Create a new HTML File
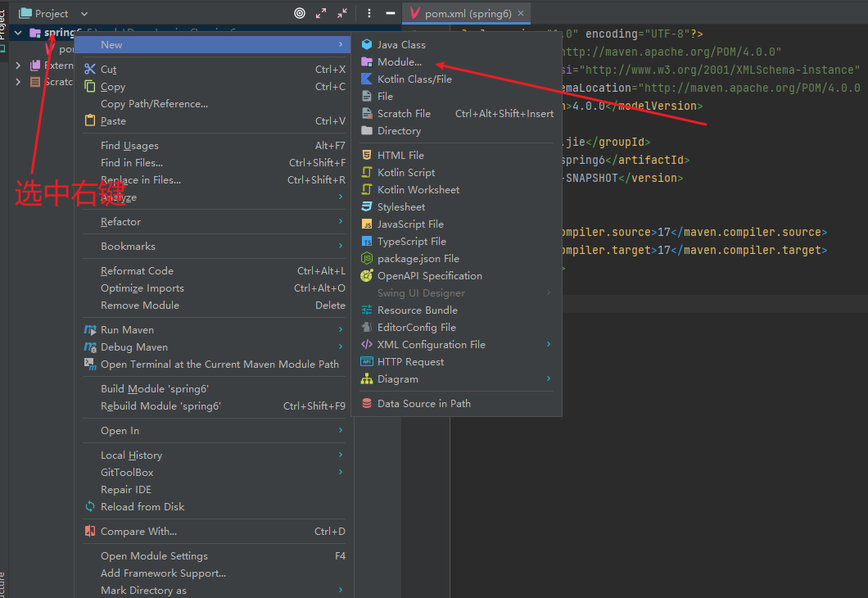Image resolution: width=868 pixels, height=598 pixels. 457,156
